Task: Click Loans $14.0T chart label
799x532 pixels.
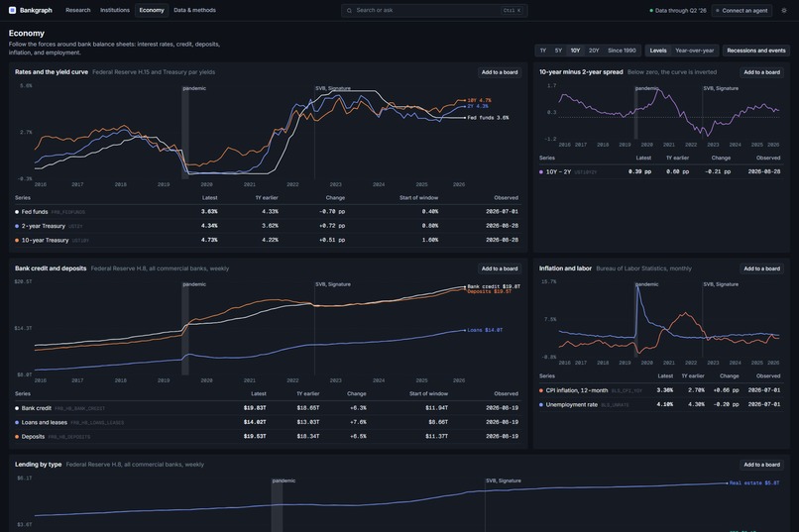Action: click(x=485, y=331)
